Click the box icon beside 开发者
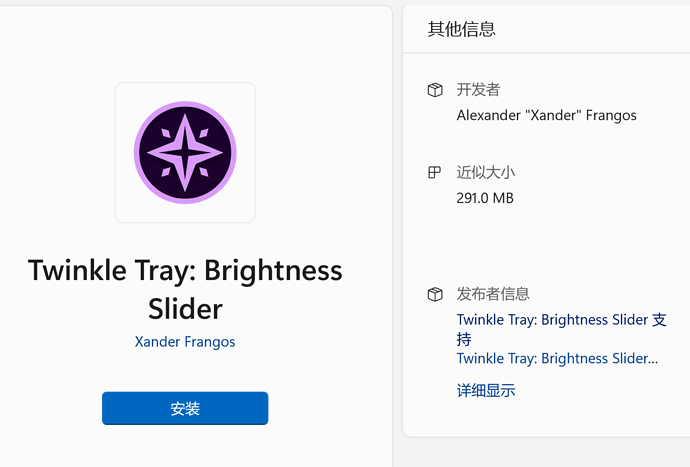This screenshot has height=467, width=690. pyautogui.click(x=435, y=90)
